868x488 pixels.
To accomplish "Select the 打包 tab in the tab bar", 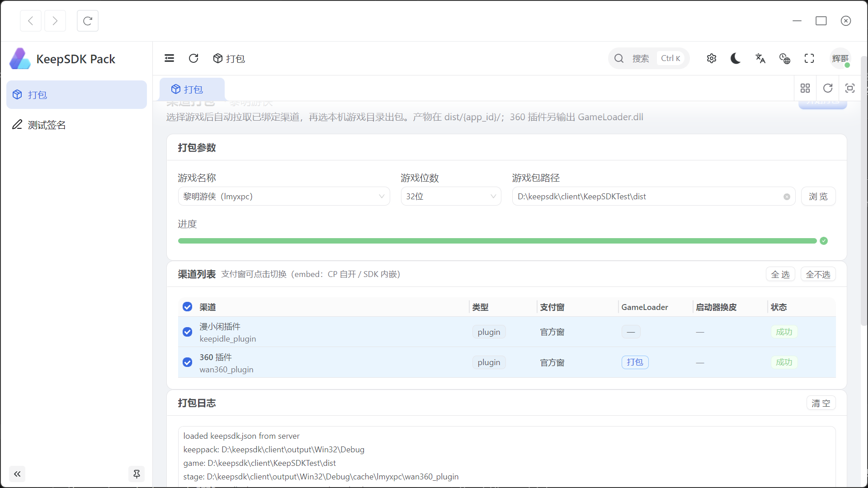I will coord(192,89).
